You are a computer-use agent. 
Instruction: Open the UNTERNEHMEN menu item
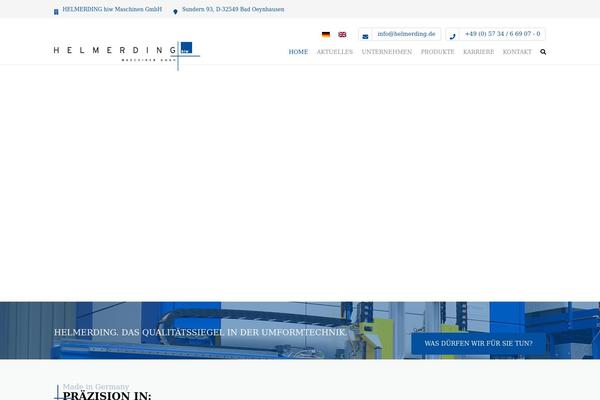[x=387, y=52]
